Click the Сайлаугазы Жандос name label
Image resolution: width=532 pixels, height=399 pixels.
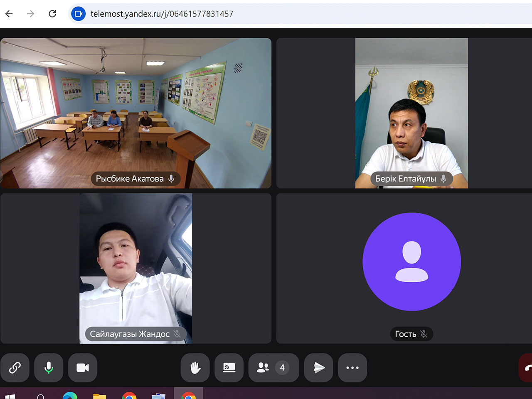point(130,334)
